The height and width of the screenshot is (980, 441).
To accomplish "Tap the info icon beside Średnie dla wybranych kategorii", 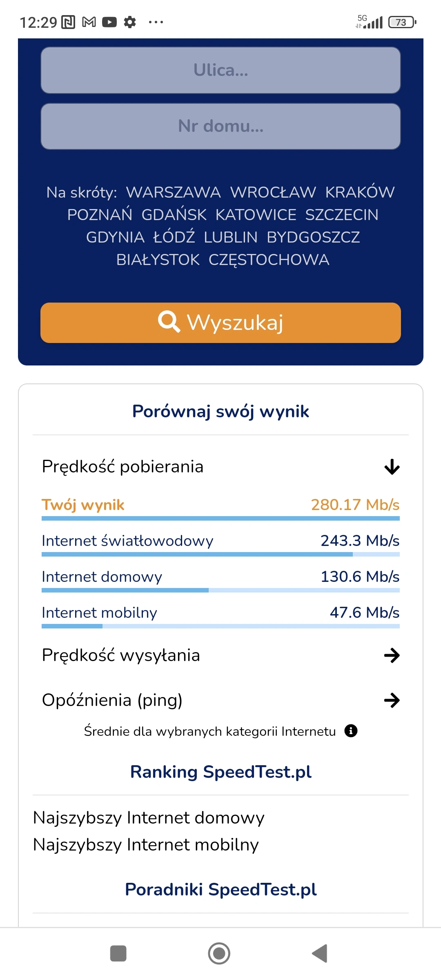I will [x=351, y=731].
